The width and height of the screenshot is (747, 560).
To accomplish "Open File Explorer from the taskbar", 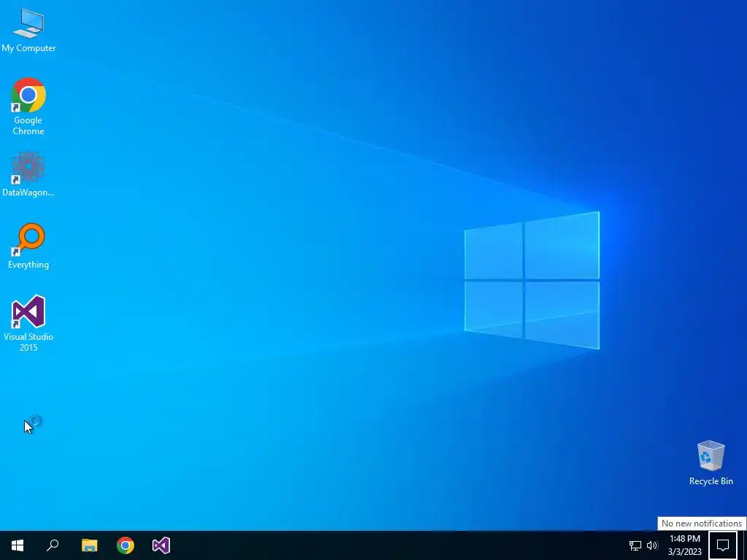I will pyautogui.click(x=89, y=545).
